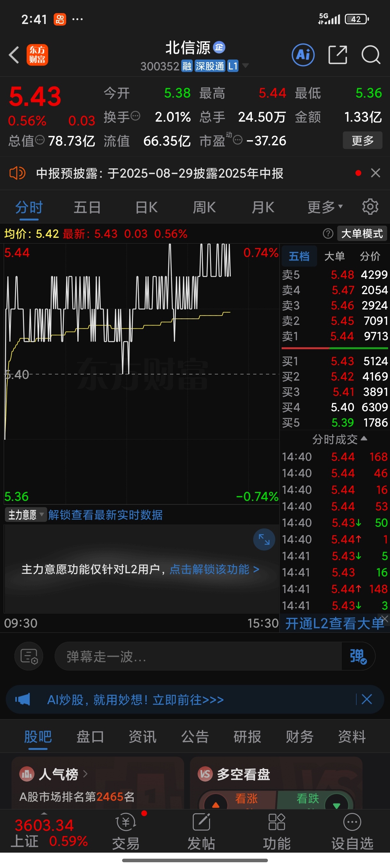Open the 东方财富 logo icon
This screenshot has width=390, height=868.
coord(37,55)
